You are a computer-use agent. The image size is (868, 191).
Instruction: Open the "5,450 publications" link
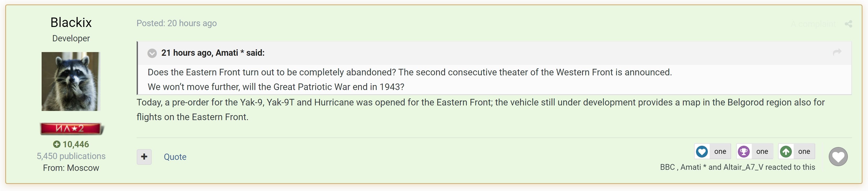pos(71,156)
